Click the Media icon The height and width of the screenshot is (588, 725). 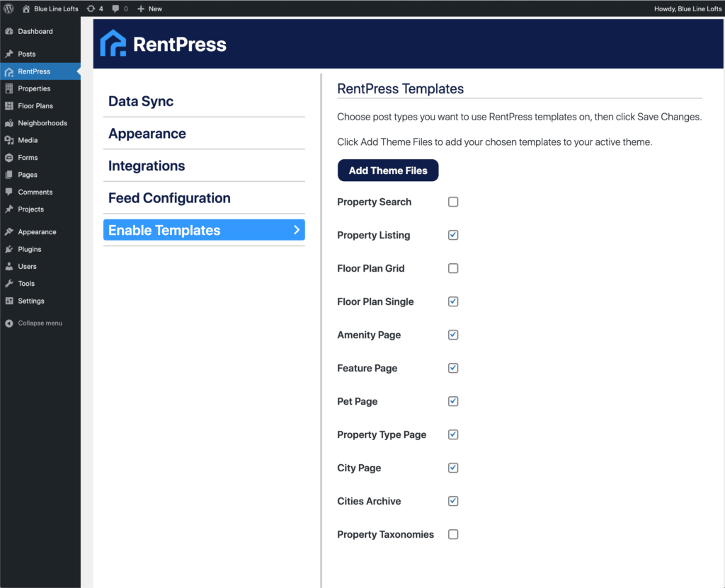[x=8, y=140]
